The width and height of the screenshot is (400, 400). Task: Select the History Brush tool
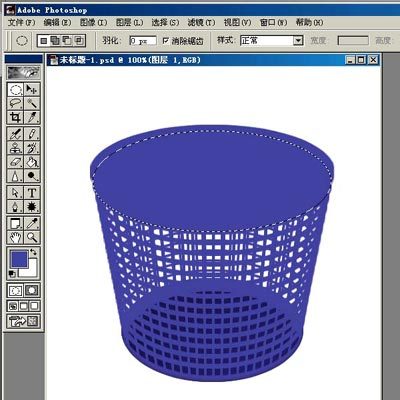[32, 148]
